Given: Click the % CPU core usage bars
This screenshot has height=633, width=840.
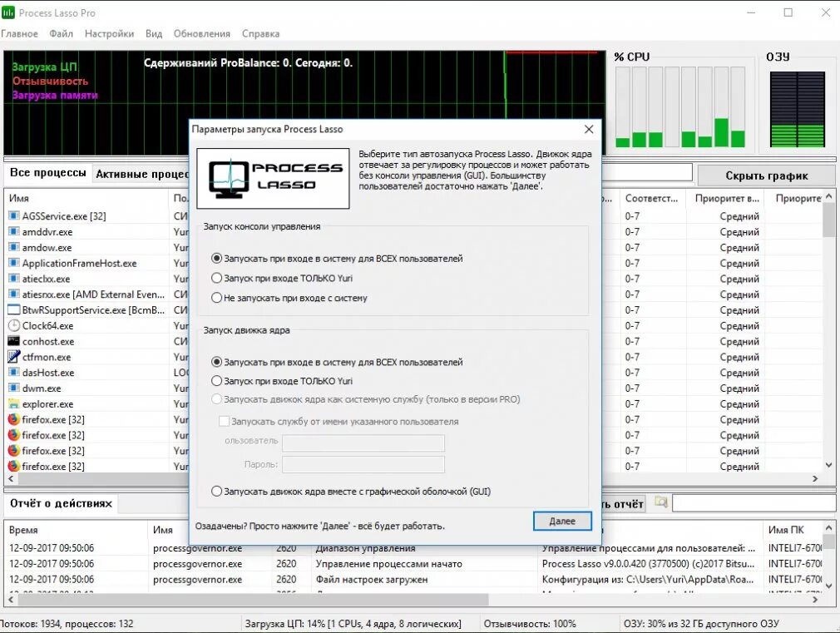Looking at the screenshot, I should point(680,106).
